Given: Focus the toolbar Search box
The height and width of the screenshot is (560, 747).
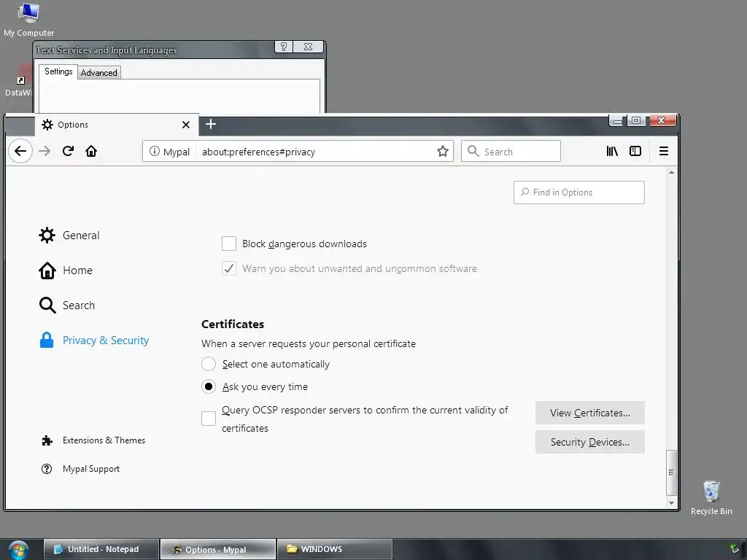Looking at the screenshot, I should pos(511,152).
